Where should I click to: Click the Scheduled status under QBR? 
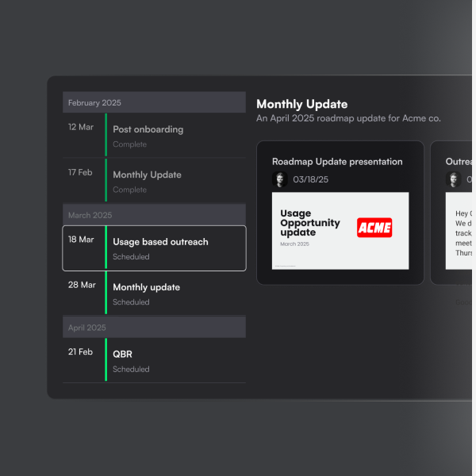[x=131, y=369]
